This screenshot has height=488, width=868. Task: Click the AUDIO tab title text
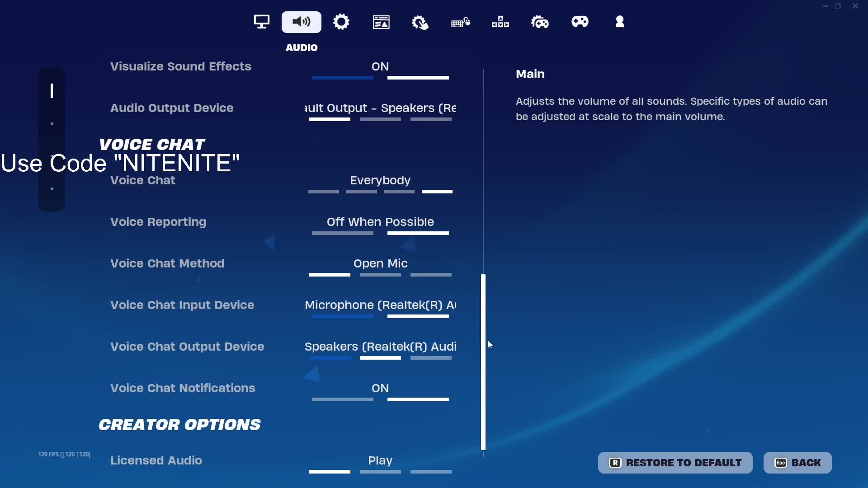click(302, 48)
